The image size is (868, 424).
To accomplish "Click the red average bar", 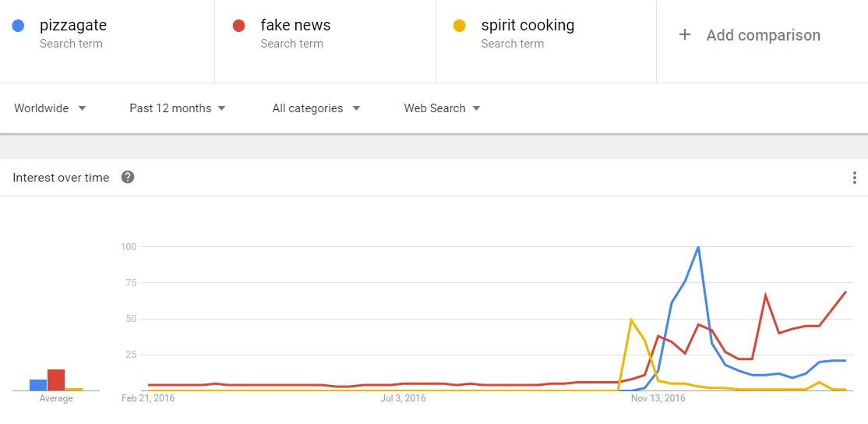I will pyautogui.click(x=56, y=380).
